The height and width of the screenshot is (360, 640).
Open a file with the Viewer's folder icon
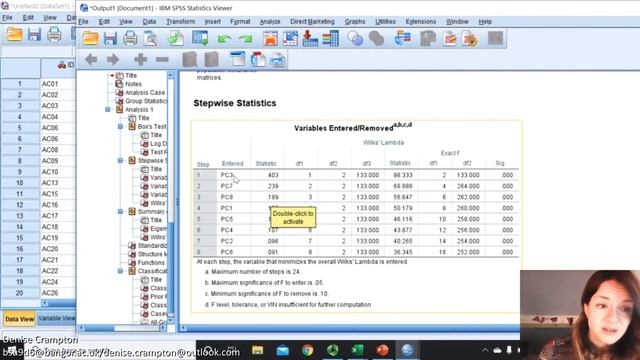[90, 39]
